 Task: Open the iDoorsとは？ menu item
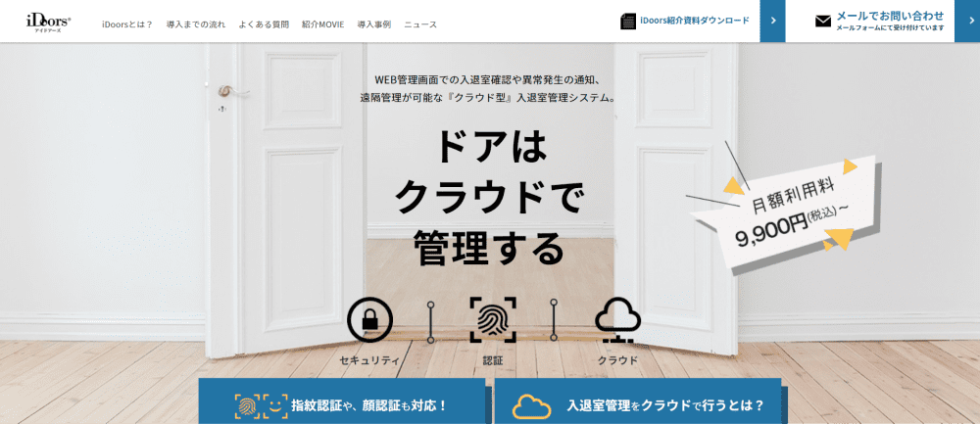pos(127,25)
